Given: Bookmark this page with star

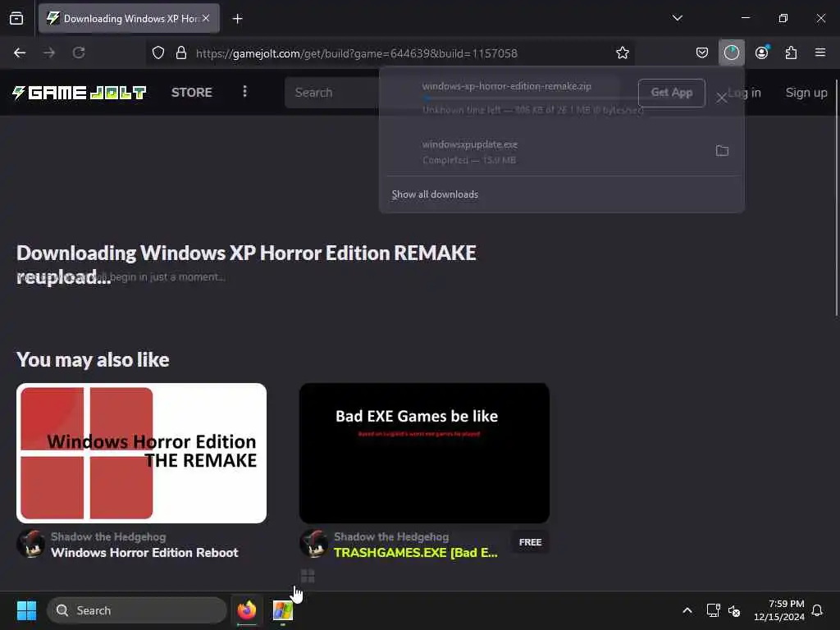Looking at the screenshot, I should pos(622,52).
